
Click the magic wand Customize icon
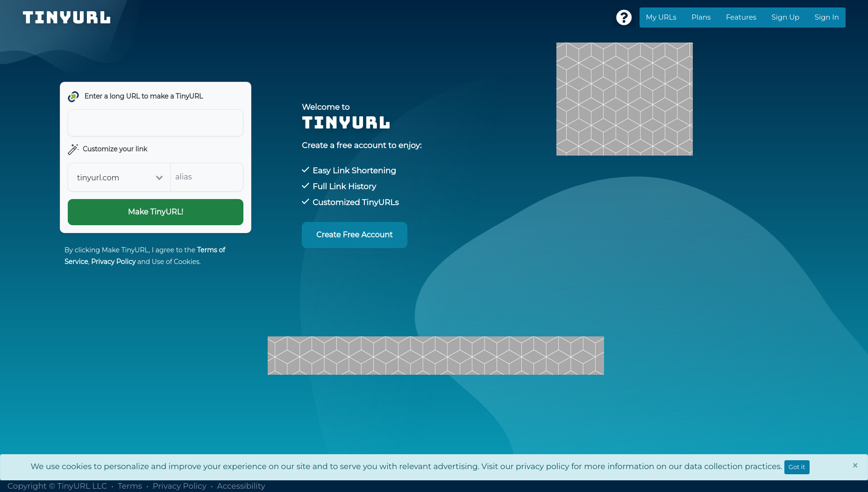73,149
